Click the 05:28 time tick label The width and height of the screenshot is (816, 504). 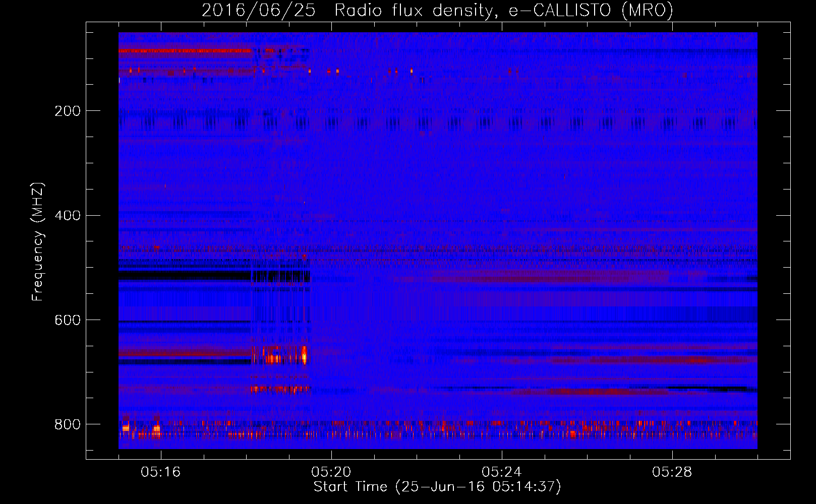click(672, 472)
